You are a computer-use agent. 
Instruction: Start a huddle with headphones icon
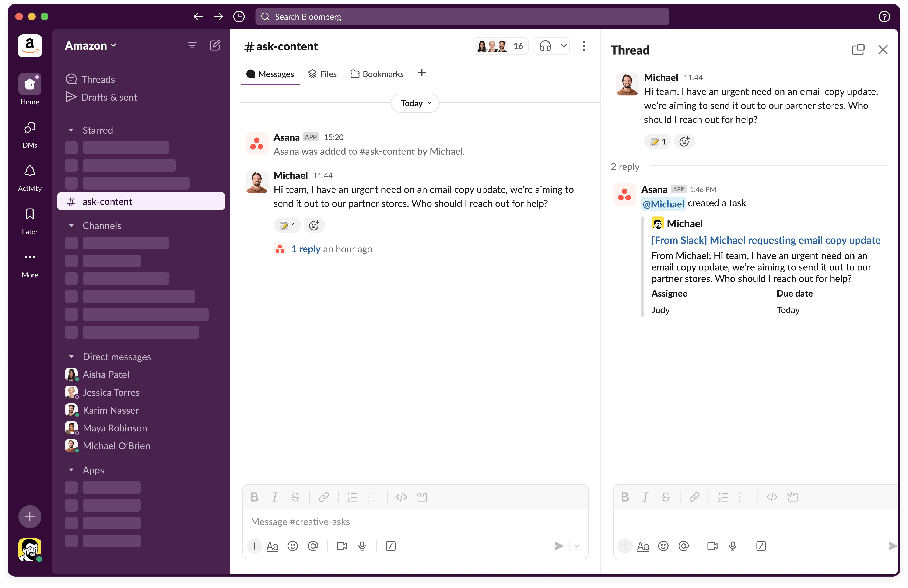click(x=545, y=46)
